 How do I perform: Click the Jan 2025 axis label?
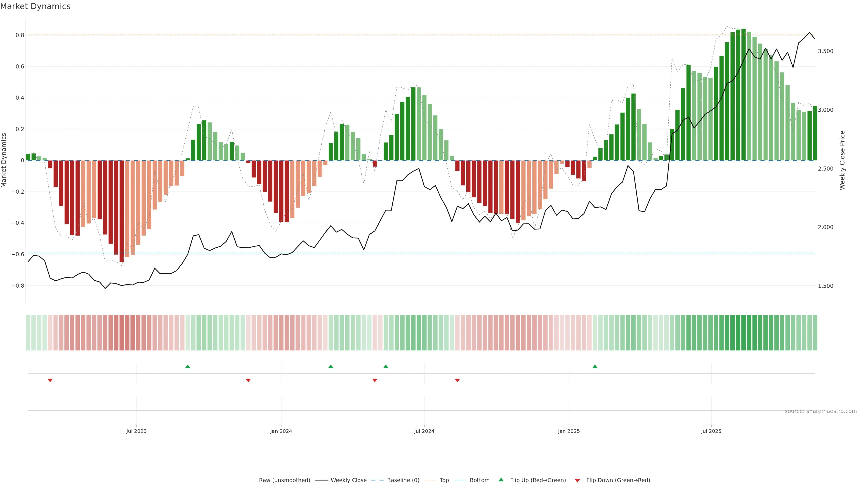(x=568, y=431)
